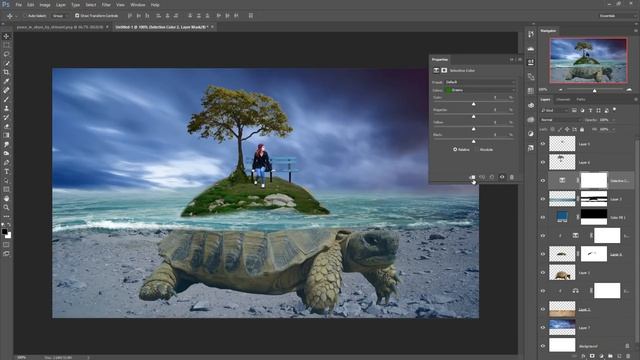
Task: Hide the Selective Color layer eye icon
Action: coord(543,180)
